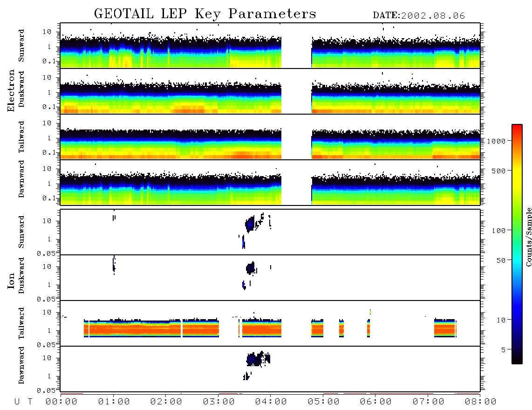This screenshot has width=532, height=410.
Task: Click the 07:00 time tick label
Action: pos(429,402)
